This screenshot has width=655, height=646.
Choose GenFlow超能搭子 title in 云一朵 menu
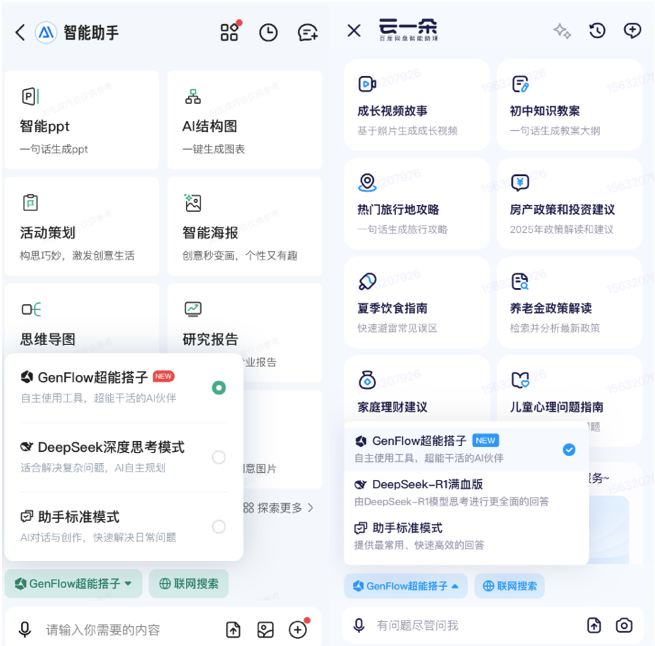click(x=419, y=441)
